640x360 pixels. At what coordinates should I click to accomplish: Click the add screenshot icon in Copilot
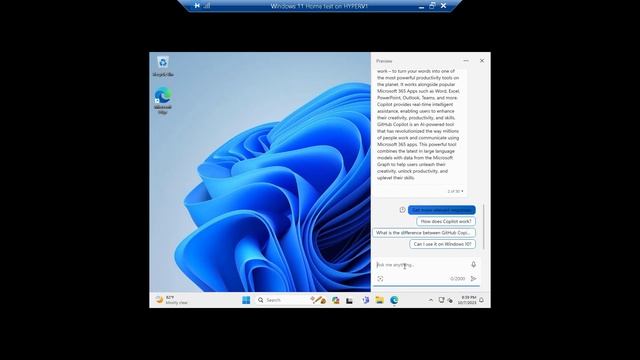(380, 279)
